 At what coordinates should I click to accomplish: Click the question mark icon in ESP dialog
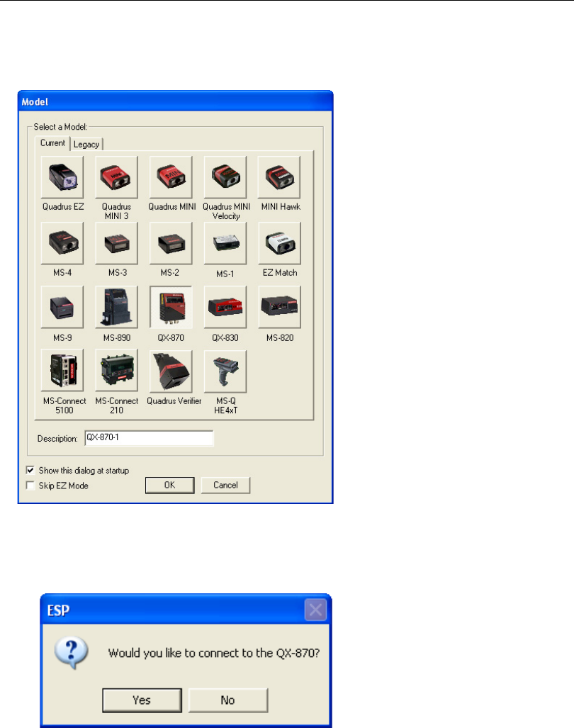point(72,652)
